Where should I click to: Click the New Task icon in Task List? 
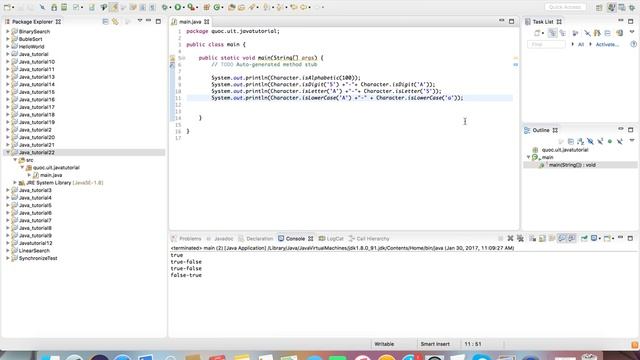point(537,33)
